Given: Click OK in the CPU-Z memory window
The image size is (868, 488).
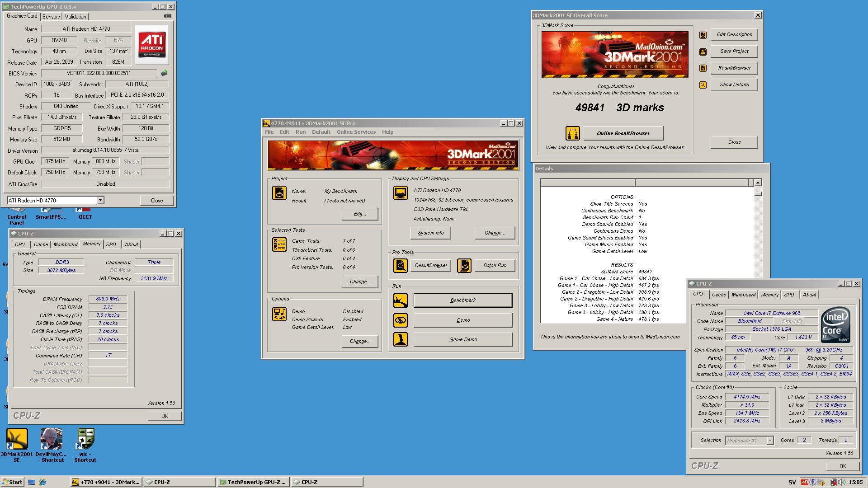Looking at the screenshot, I should point(165,416).
